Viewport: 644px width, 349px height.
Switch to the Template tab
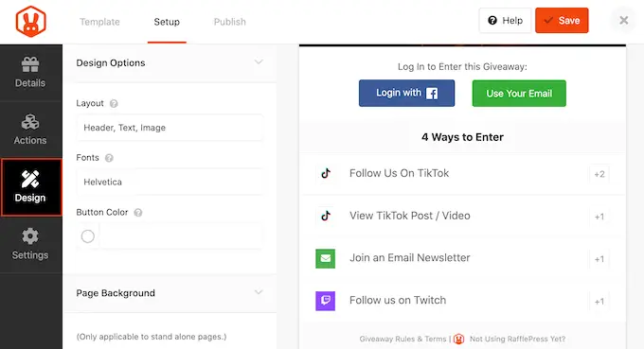click(99, 22)
